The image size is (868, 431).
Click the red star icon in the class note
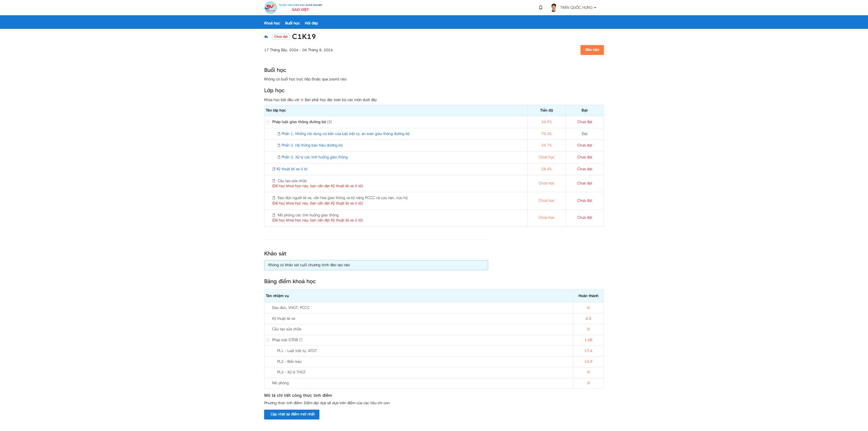(302, 100)
